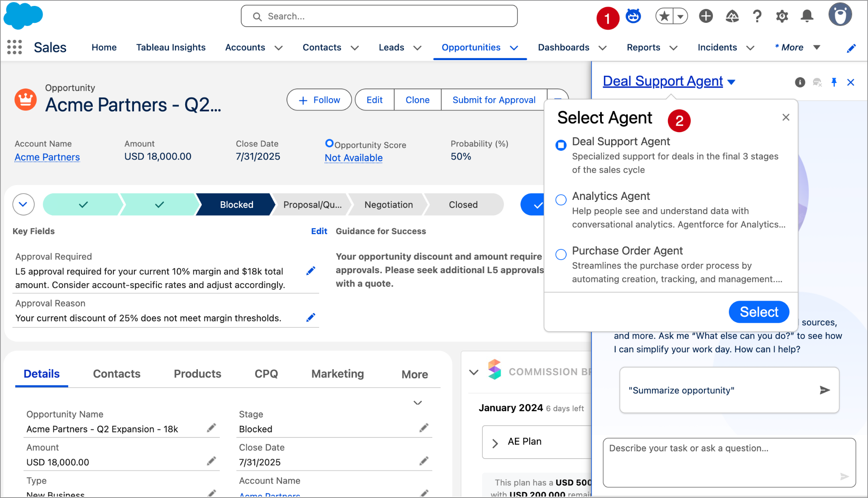The height and width of the screenshot is (498, 868).
Task: Open the Accounts tab dropdown chevron
Action: (278, 48)
